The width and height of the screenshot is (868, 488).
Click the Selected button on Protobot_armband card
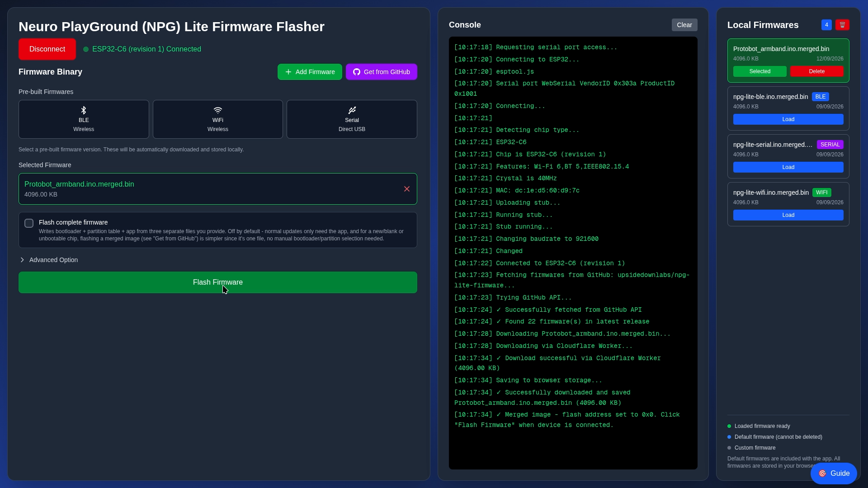point(760,71)
